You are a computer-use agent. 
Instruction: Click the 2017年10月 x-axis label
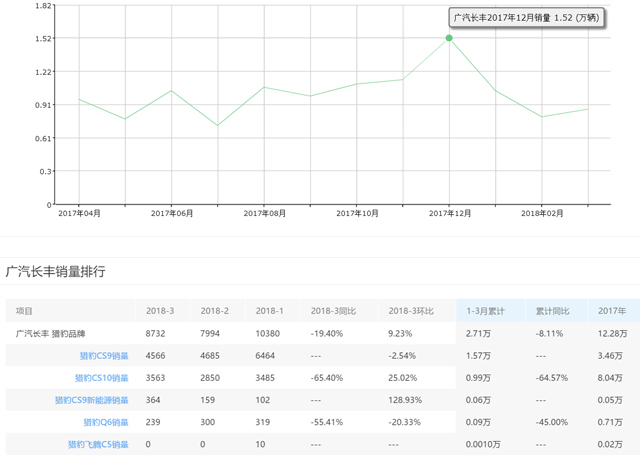[x=357, y=213]
